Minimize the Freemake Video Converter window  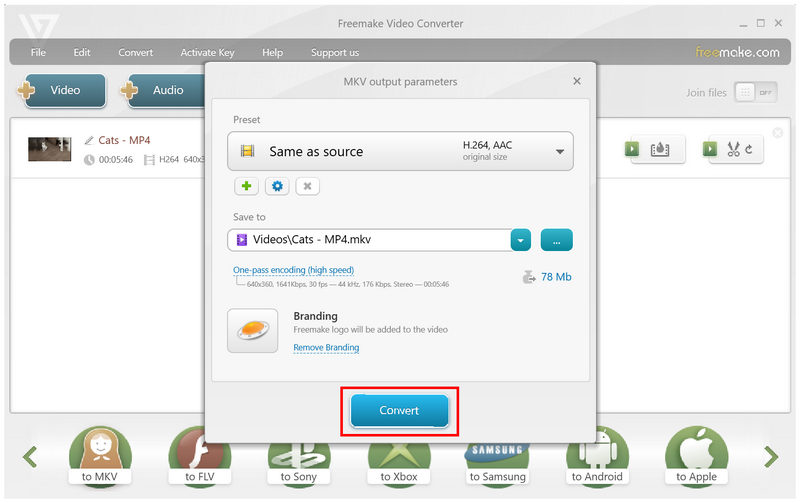click(743, 24)
